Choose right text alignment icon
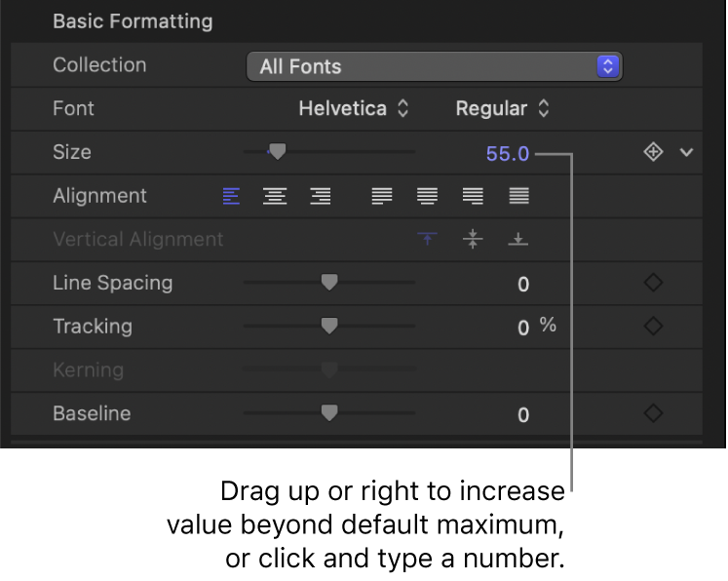Image resolution: width=728 pixels, height=581 pixels. click(320, 197)
